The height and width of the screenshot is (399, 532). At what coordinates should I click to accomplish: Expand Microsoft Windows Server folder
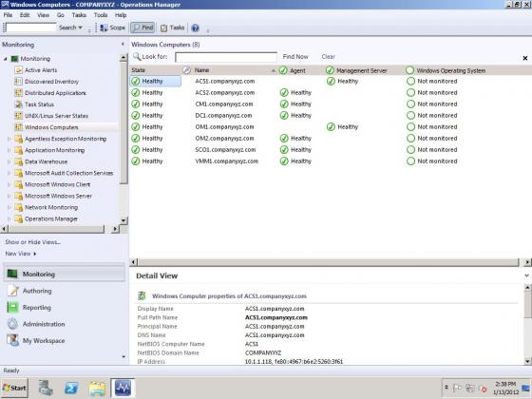[x=9, y=196]
